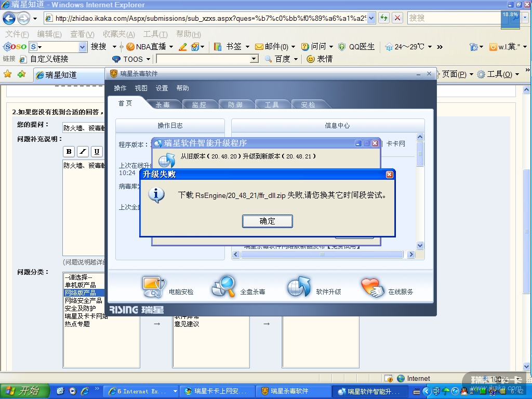Click the 信息中心 horizontal scrollbar right arrow
The width and height of the screenshot is (532, 399).
[411, 254]
